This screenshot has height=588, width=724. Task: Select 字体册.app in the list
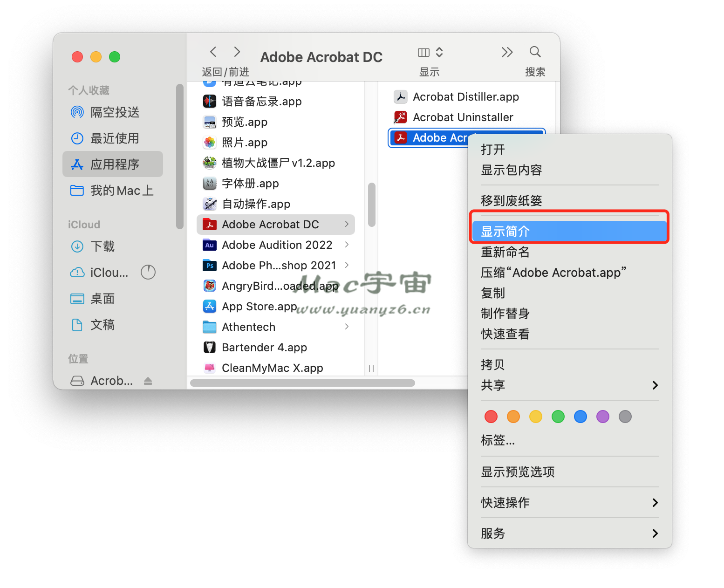pos(276,184)
